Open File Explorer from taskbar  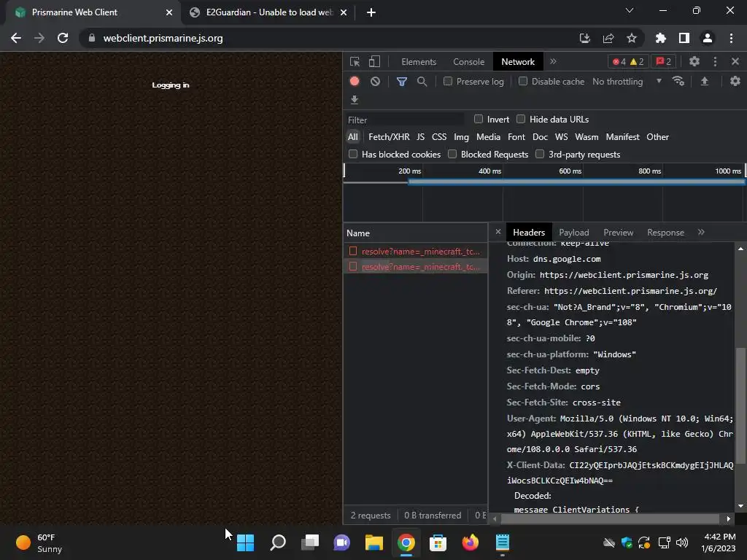point(374,542)
